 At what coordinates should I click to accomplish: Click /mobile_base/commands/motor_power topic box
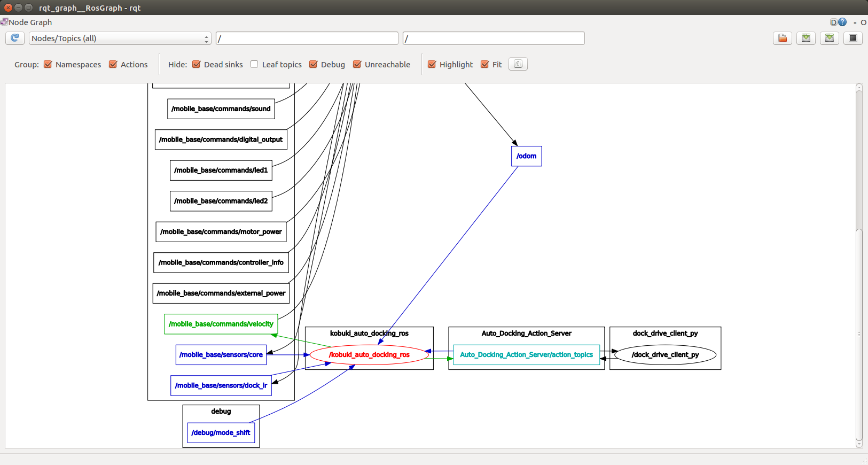tap(221, 231)
